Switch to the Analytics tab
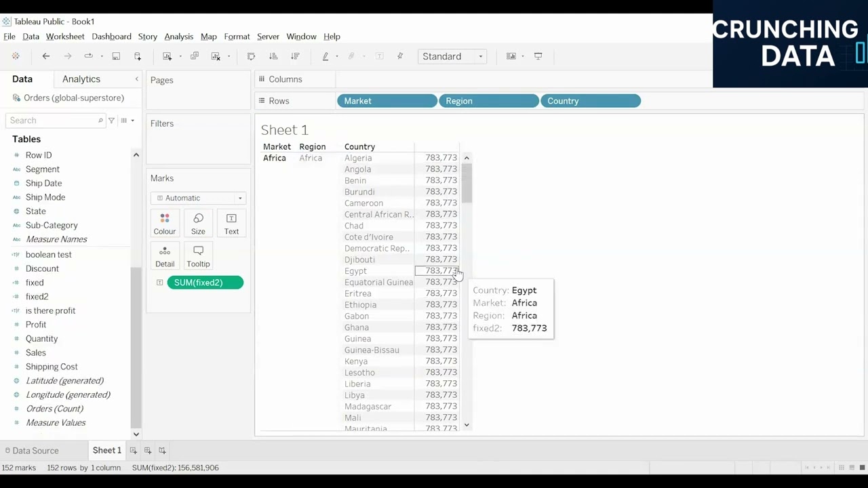This screenshot has height=488, width=868. 81,79
